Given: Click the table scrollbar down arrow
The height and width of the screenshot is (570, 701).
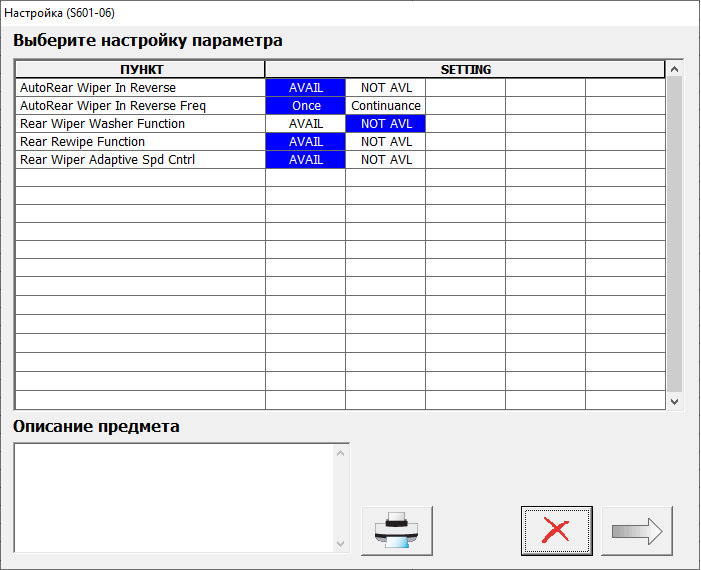Looking at the screenshot, I should pos(675,401).
